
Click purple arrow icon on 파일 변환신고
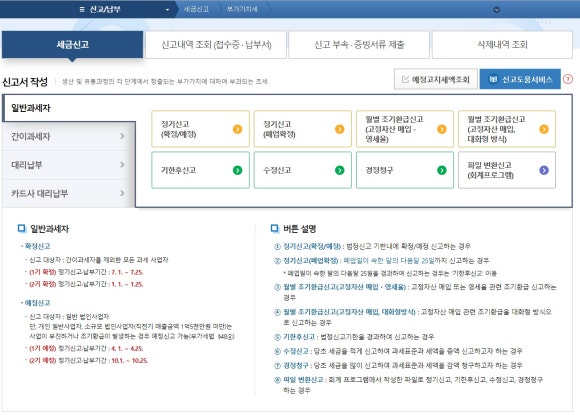pos(544,170)
